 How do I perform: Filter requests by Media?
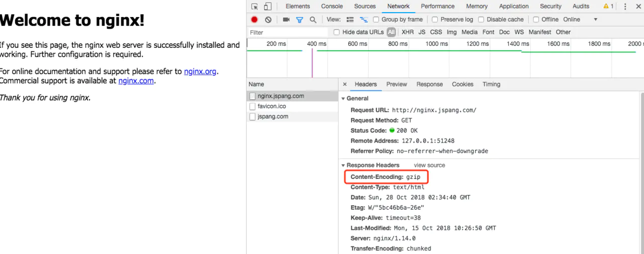click(469, 32)
